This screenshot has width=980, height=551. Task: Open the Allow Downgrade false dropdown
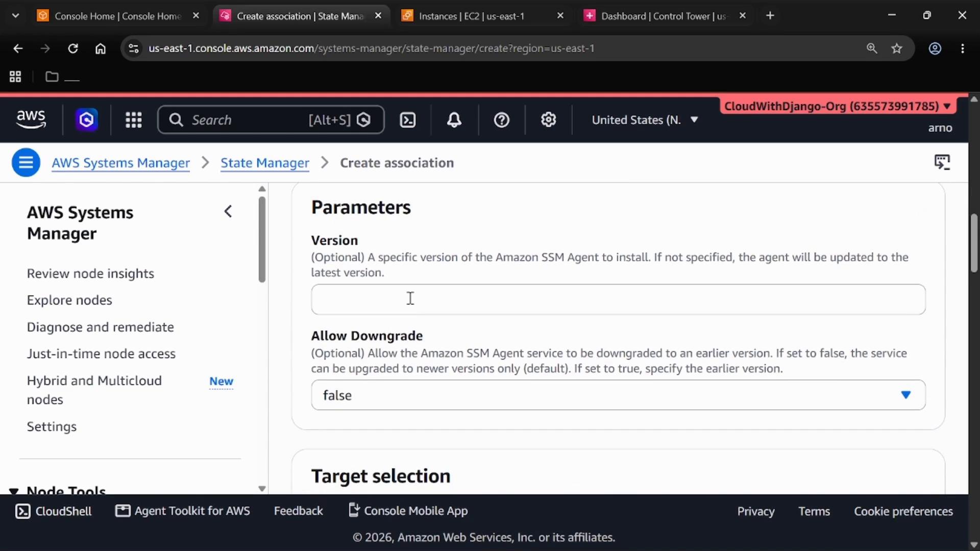(x=618, y=395)
